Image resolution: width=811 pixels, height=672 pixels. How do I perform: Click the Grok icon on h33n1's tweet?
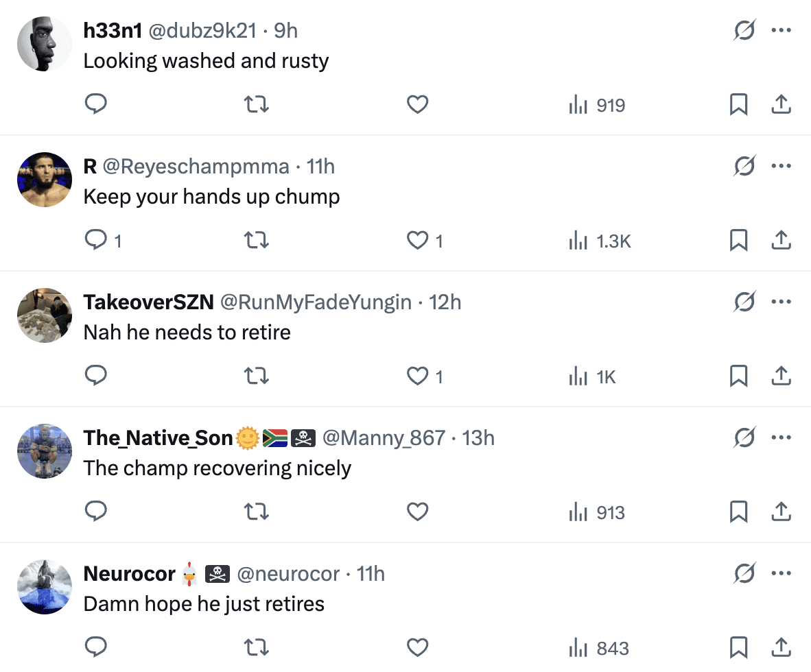coord(744,30)
